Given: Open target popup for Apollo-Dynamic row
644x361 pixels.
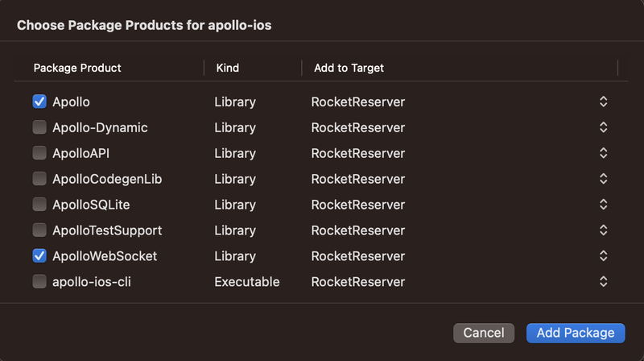Looking at the screenshot, I should pos(603,127).
